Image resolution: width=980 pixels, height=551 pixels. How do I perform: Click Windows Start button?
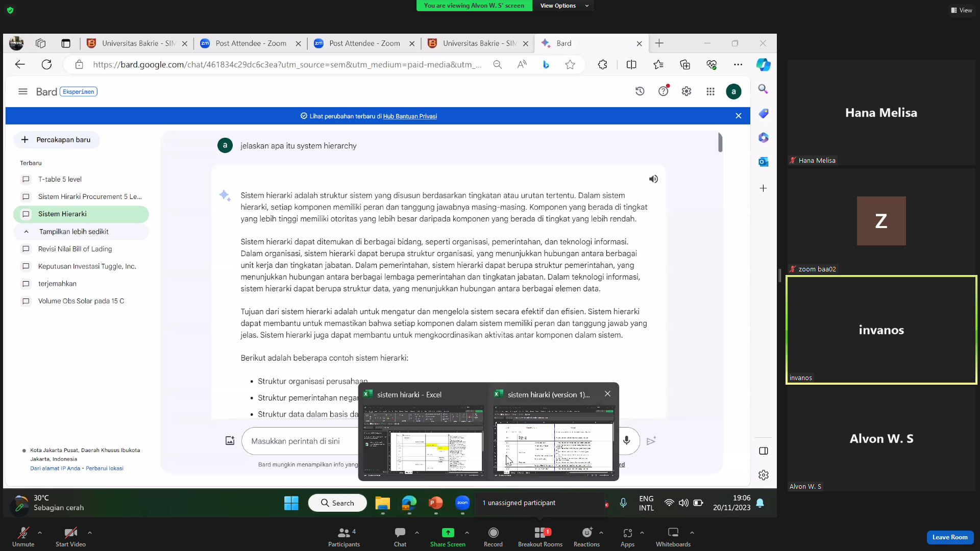291,503
